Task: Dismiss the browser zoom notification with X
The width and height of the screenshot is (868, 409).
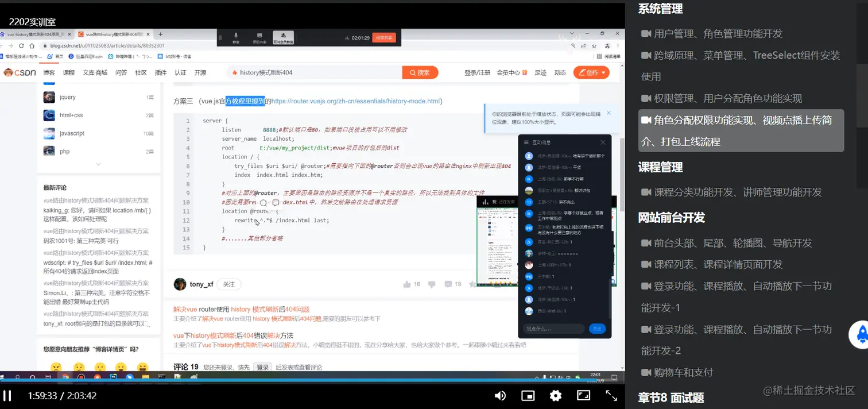Action: pos(609,113)
